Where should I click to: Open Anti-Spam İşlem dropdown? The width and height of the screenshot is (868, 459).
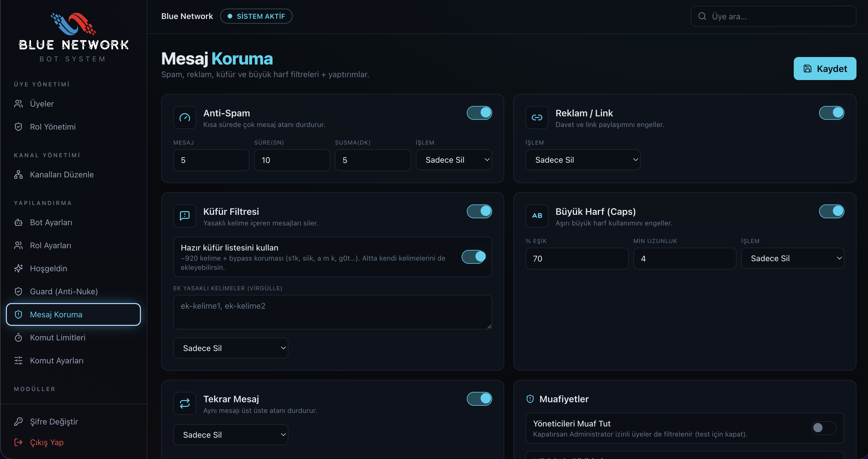pos(454,160)
